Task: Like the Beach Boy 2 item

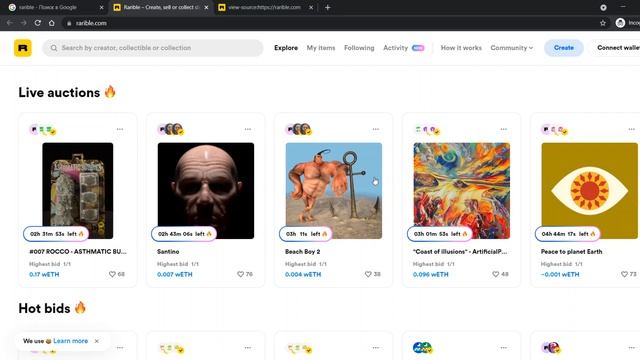Action: click(368, 274)
